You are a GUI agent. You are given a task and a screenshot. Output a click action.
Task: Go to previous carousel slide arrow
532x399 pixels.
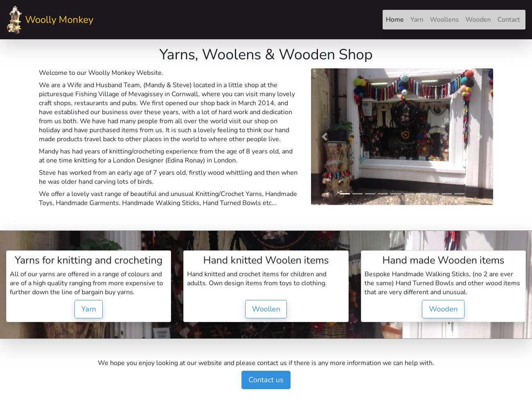[x=325, y=137]
